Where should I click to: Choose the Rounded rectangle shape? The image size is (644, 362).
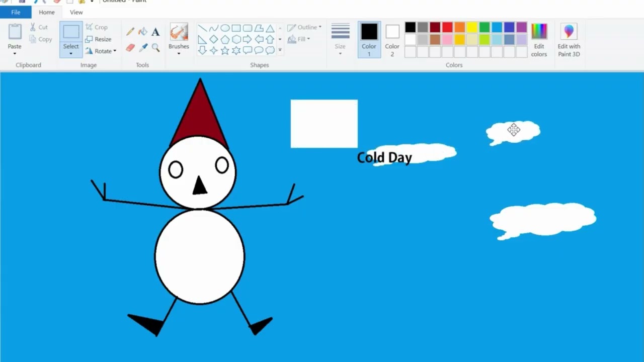click(248, 28)
